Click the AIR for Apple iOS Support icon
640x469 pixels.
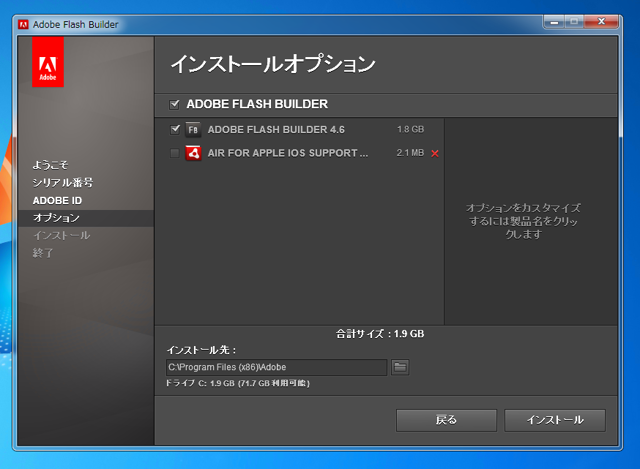pos(193,153)
